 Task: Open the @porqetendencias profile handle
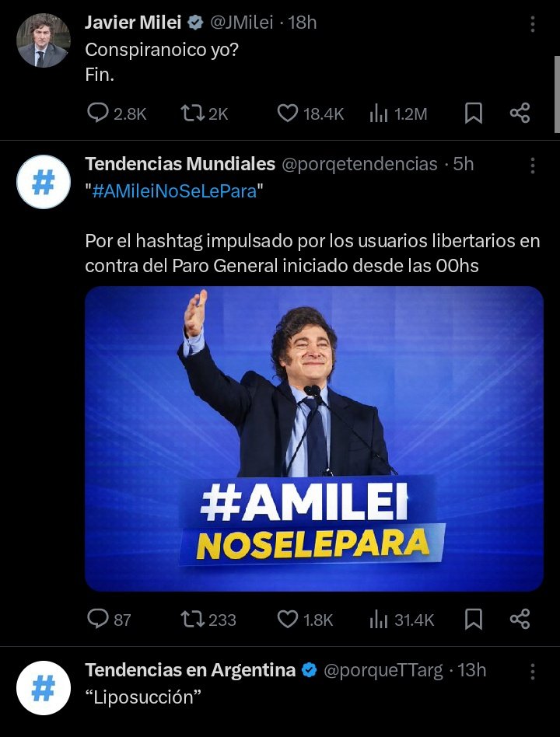(359, 165)
